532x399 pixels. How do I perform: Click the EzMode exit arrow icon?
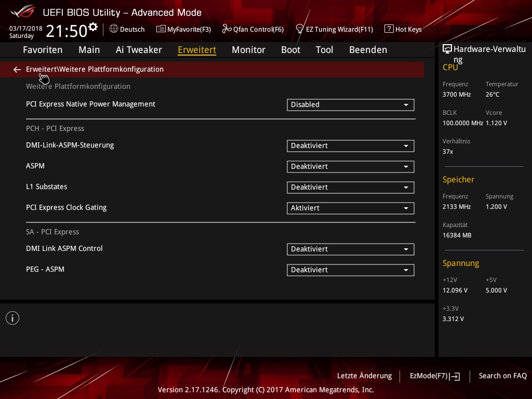pos(455,376)
